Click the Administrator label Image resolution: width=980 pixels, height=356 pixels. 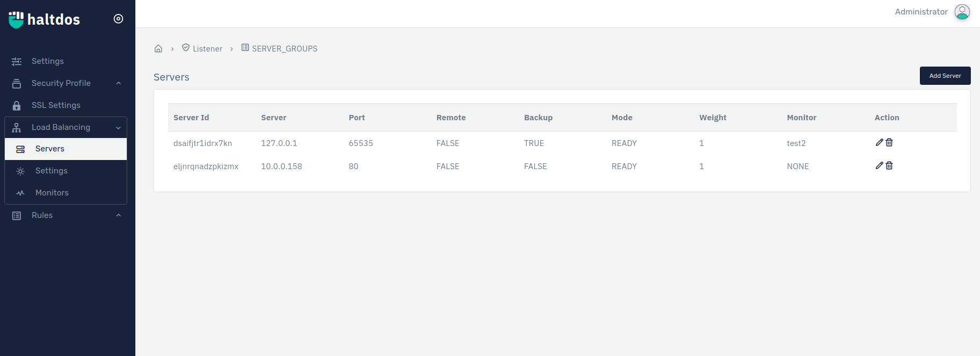[x=921, y=12]
